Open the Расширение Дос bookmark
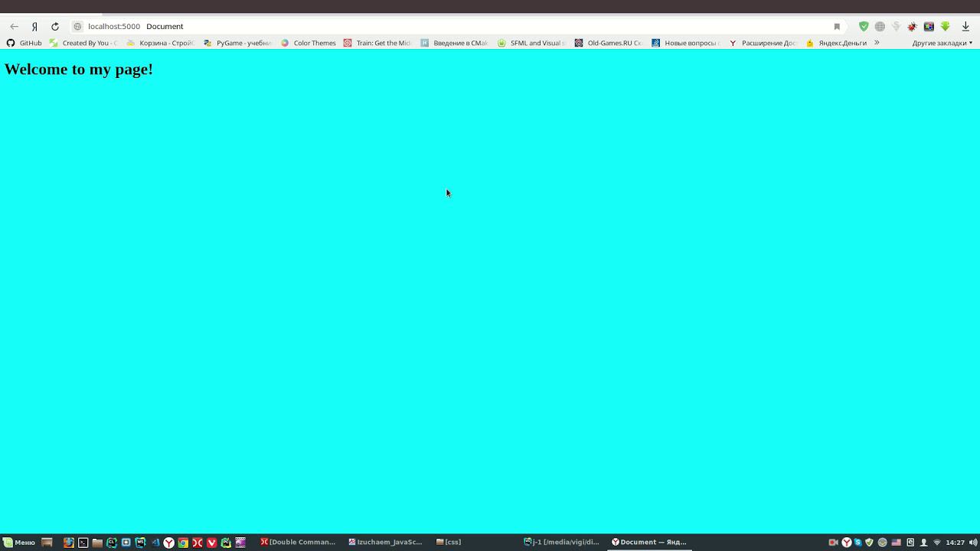Screen dimensions: 980x551 (x=763, y=43)
